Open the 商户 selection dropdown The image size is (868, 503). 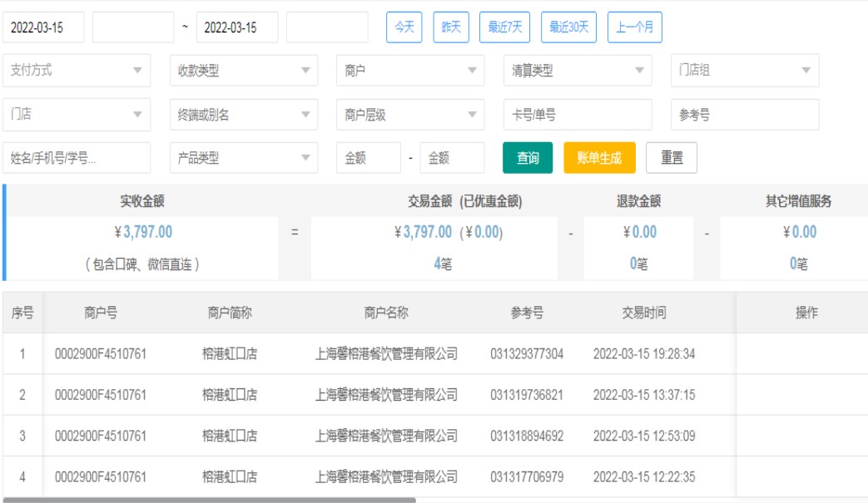tap(409, 71)
